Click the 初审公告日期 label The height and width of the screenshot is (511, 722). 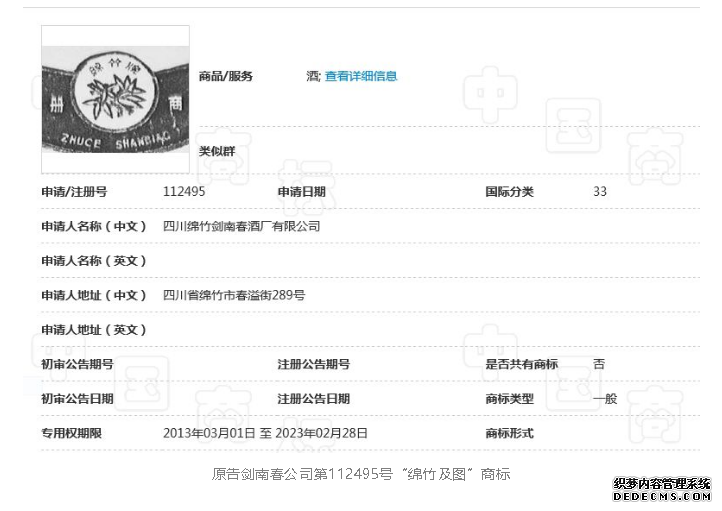pyautogui.click(x=77, y=399)
